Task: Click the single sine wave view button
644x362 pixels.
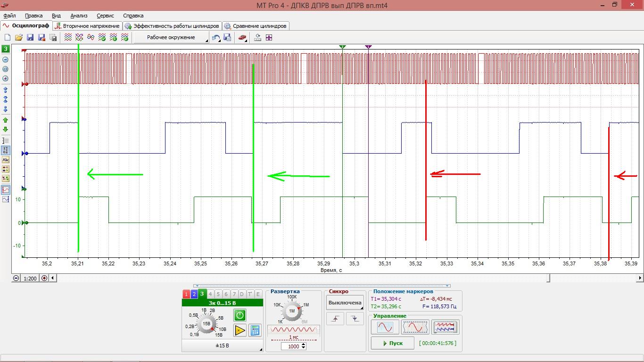Action: [385, 327]
